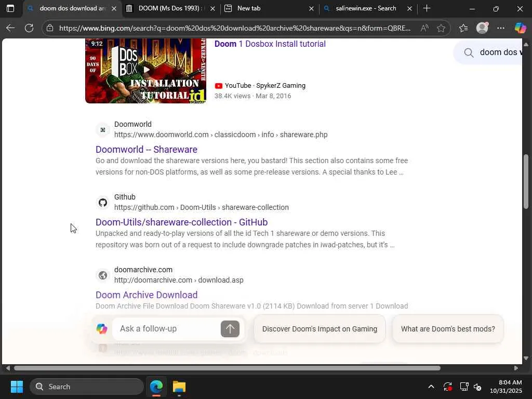
Task: Go back with the browser back arrow
Action: 10,28
